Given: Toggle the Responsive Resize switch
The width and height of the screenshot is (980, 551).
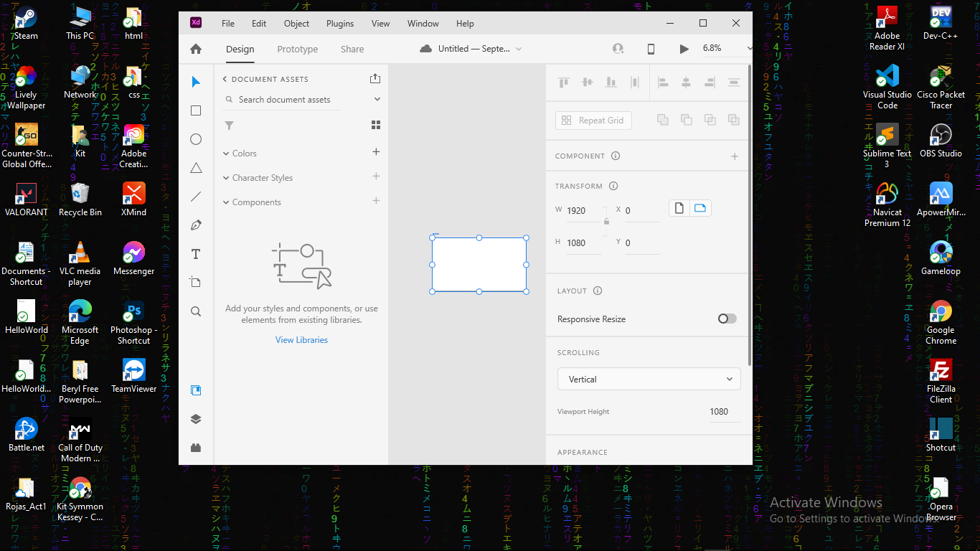Looking at the screenshot, I should 727,319.
